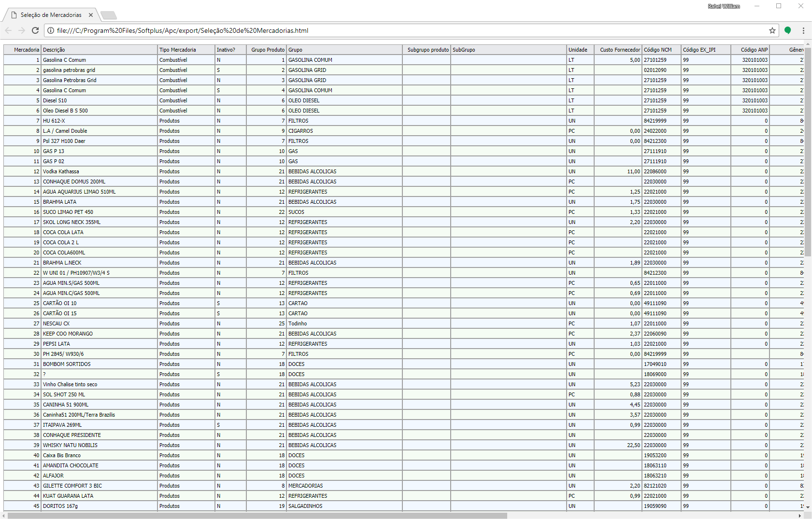
Task: Click the 'SKOL LONG NECK 355ML' cell
Action: [x=100, y=222]
